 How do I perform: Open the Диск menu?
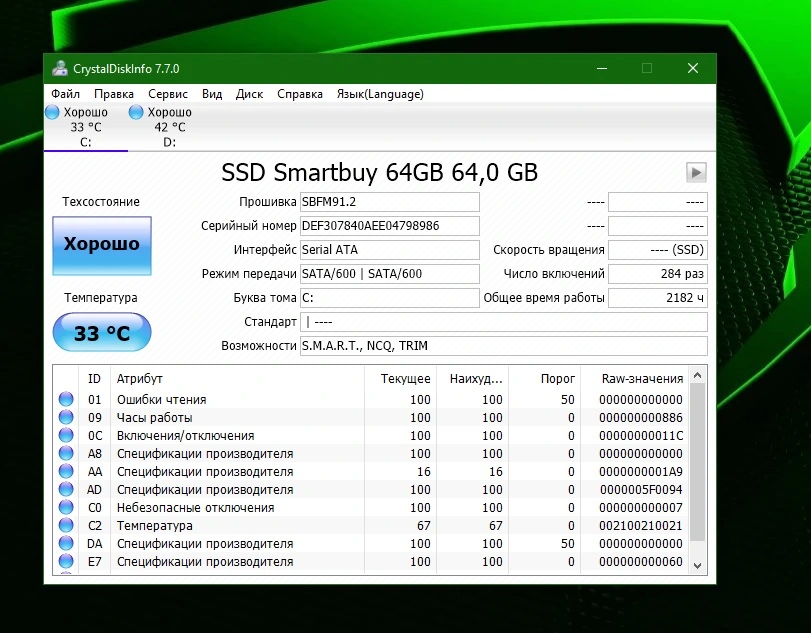click(249, 94)
